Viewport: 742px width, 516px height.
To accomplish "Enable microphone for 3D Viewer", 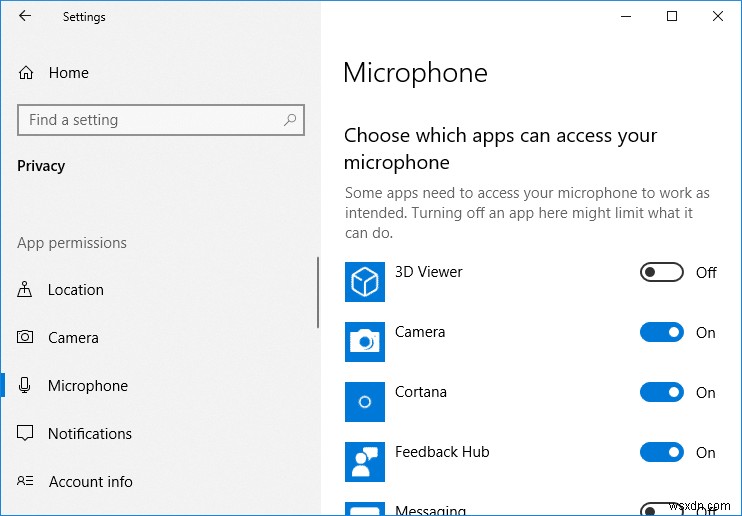I will pyautogui.click(x=662, y=272).
